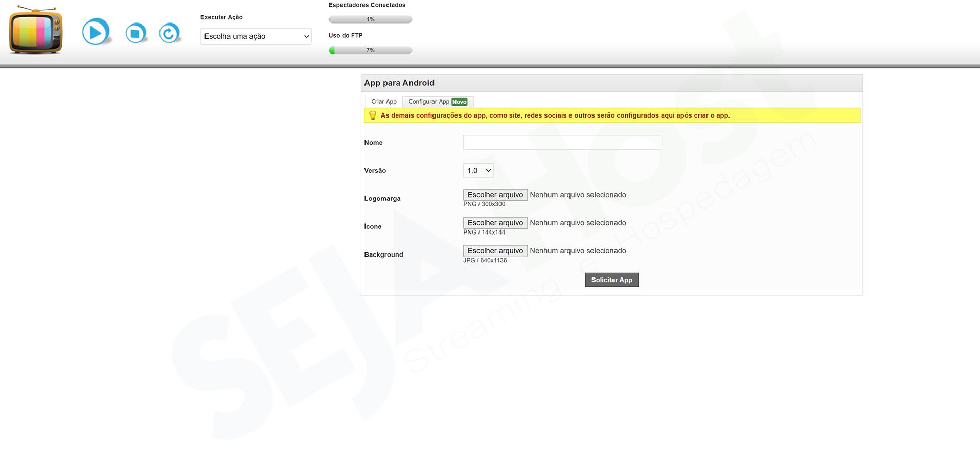Focus the Nome text field
This screenshot has height=463, width=980.
[562, 143]
